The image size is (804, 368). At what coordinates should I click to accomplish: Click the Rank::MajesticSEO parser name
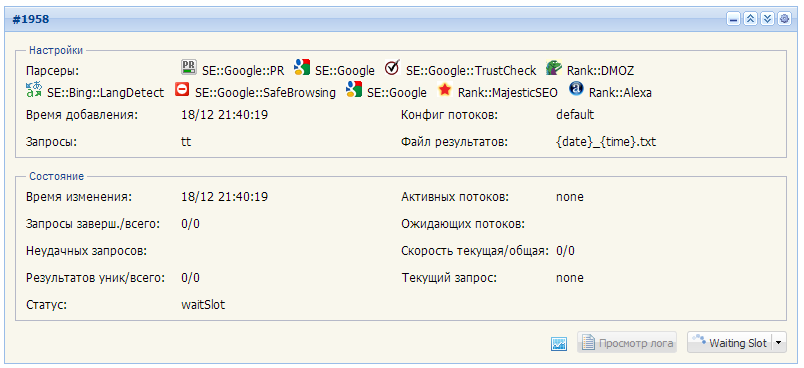coord(508,93)
